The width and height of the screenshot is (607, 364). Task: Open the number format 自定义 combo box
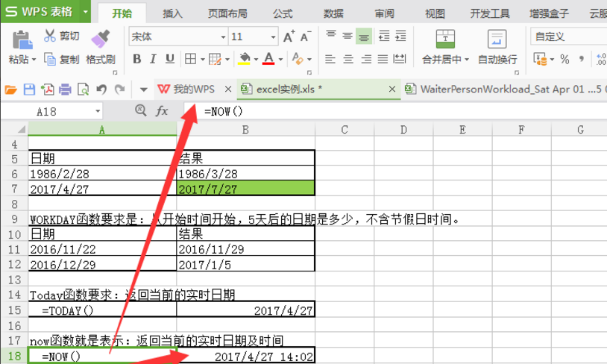568,37
